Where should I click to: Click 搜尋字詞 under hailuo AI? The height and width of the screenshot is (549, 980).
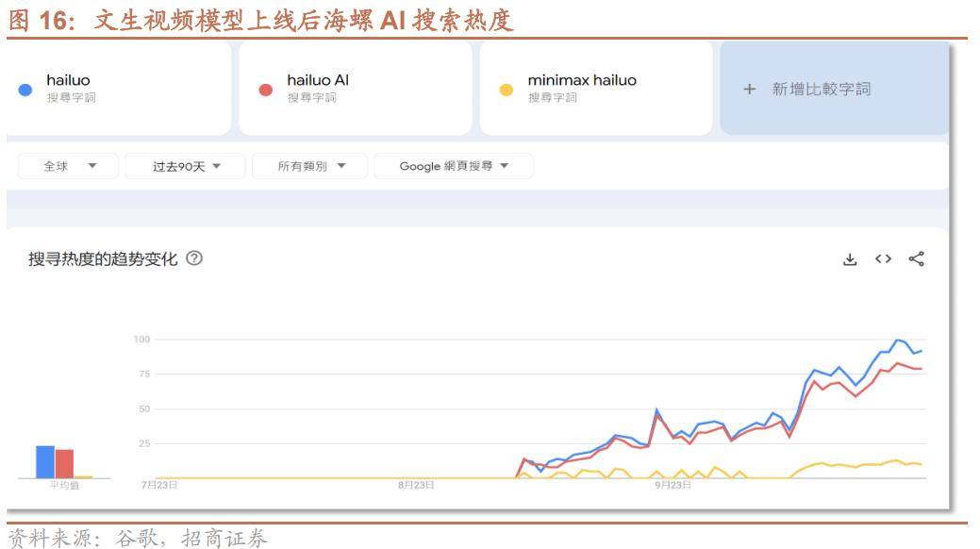[312, 97]
